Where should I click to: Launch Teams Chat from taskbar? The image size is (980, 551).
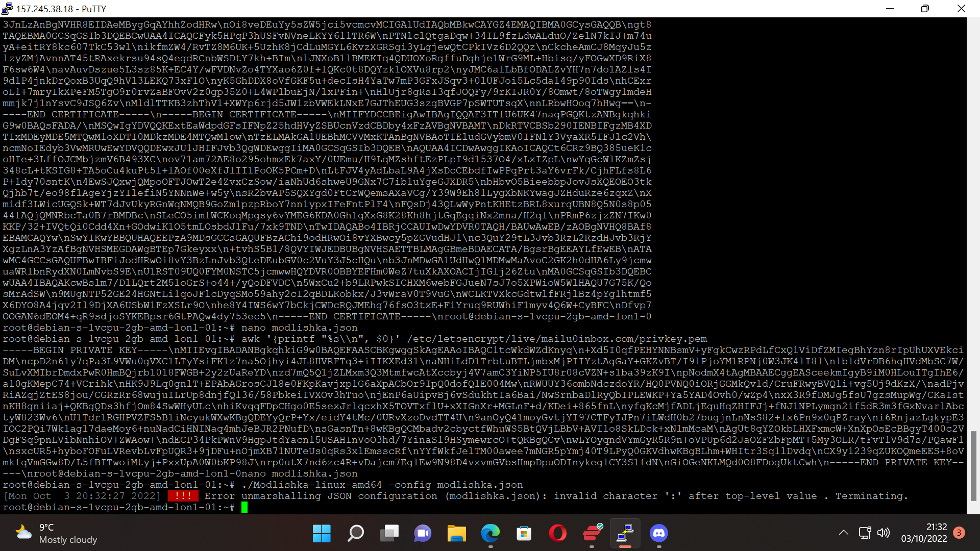click(x=423, y=534)
